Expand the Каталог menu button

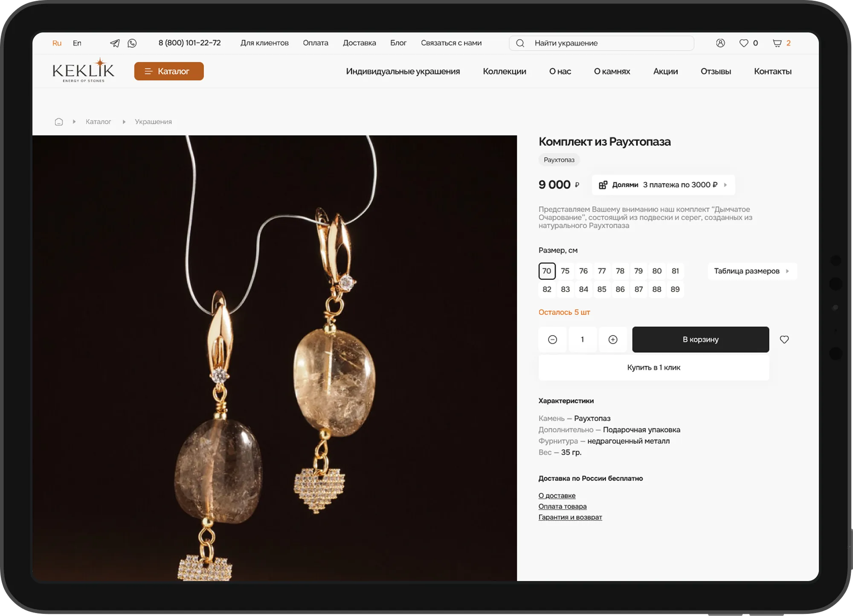pos(169,71)
